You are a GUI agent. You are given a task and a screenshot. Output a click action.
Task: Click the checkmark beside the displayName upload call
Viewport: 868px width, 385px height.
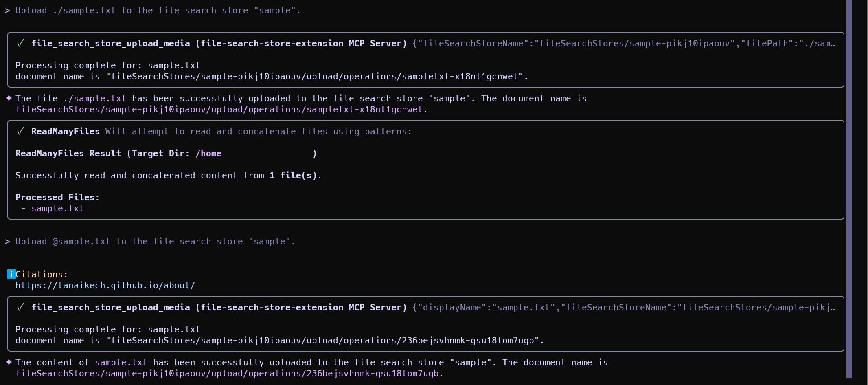click(x=20, y=307)
